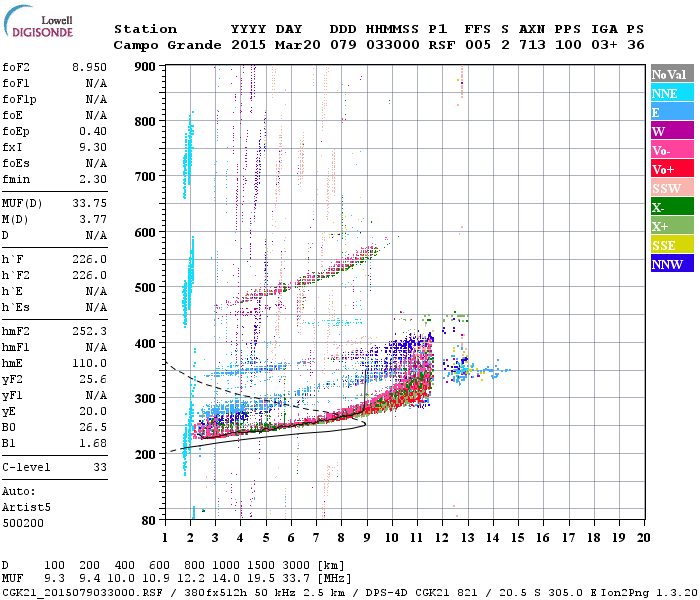Click the B1 value 1.68
700x600 pixels.
[x=93, y=444]
